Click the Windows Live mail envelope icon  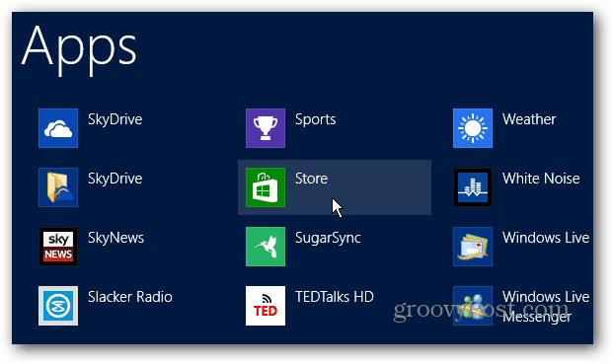[473, 247]
